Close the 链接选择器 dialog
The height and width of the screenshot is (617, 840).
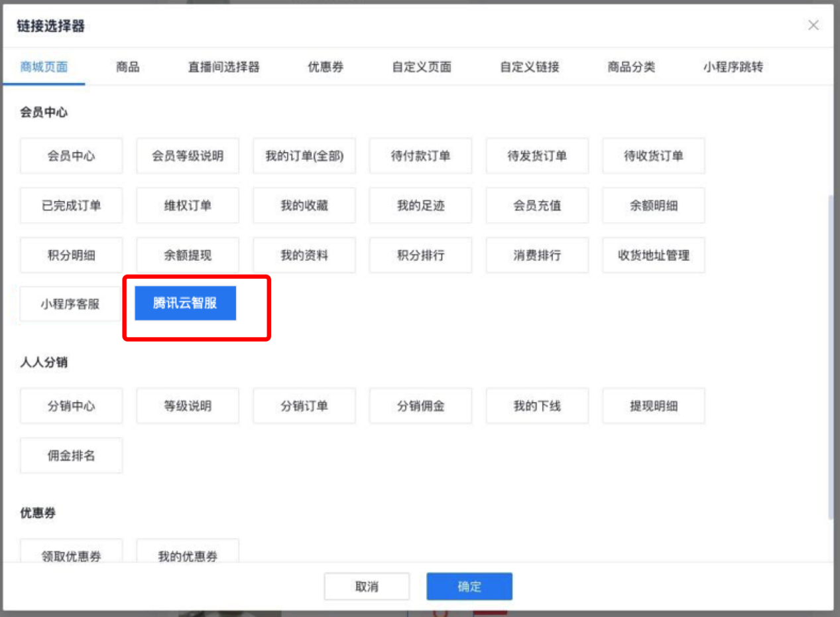coord(813,25)
